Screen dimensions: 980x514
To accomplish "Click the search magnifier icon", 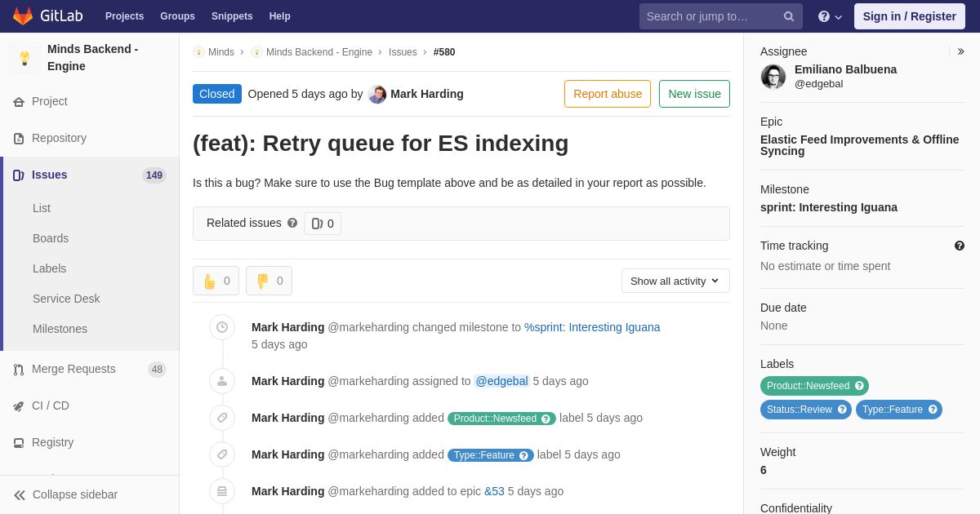I will pos(789,16).
